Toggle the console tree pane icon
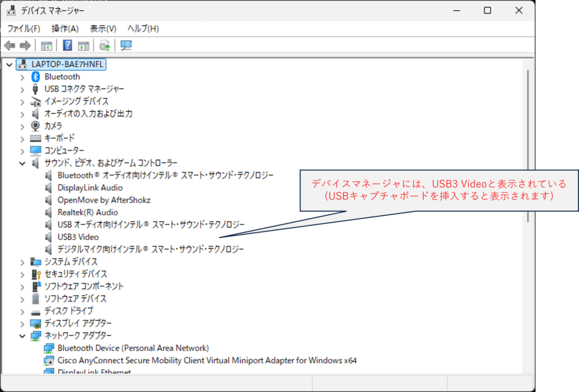The width and height of the screenshot is (579, 392). pos(46,46)
